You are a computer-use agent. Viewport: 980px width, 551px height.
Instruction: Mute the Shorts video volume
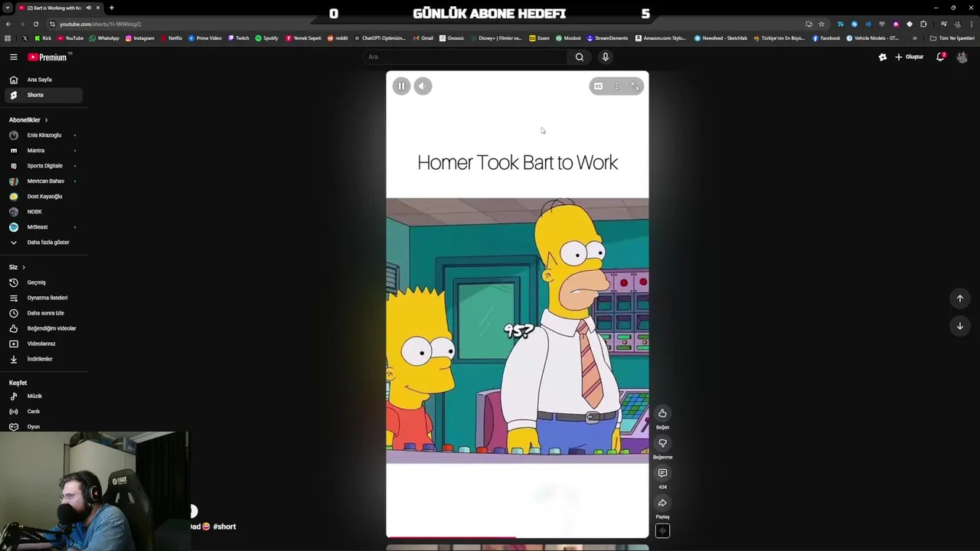(x=423, y=86)
